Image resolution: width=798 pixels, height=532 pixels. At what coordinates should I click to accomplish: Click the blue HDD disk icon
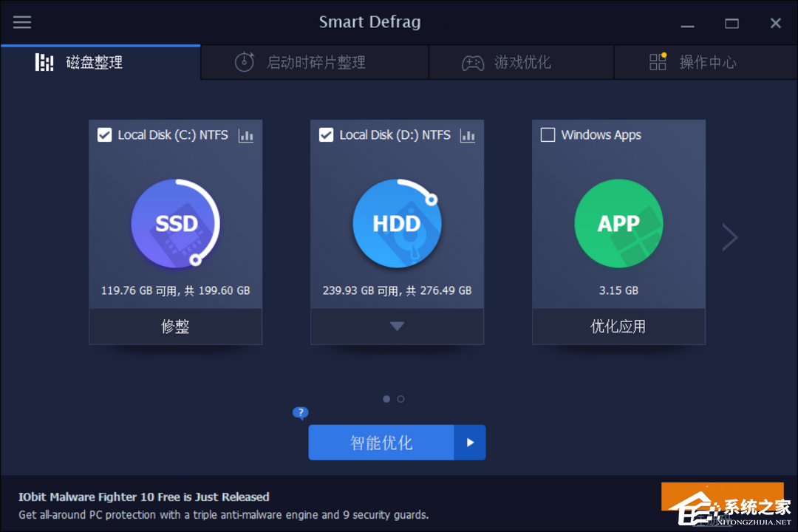397,223
